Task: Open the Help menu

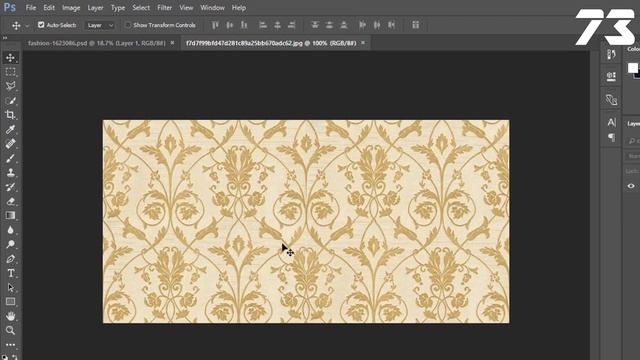Action: pos(239,7)
